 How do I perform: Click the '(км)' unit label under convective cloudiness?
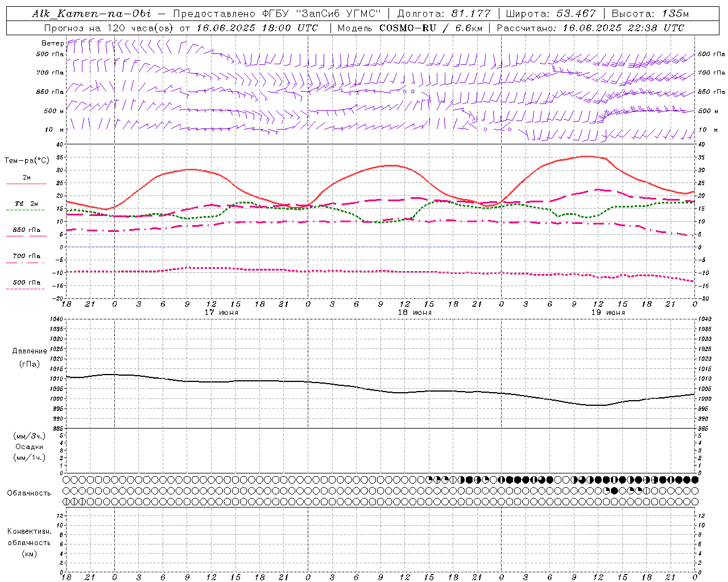point(30,554)
